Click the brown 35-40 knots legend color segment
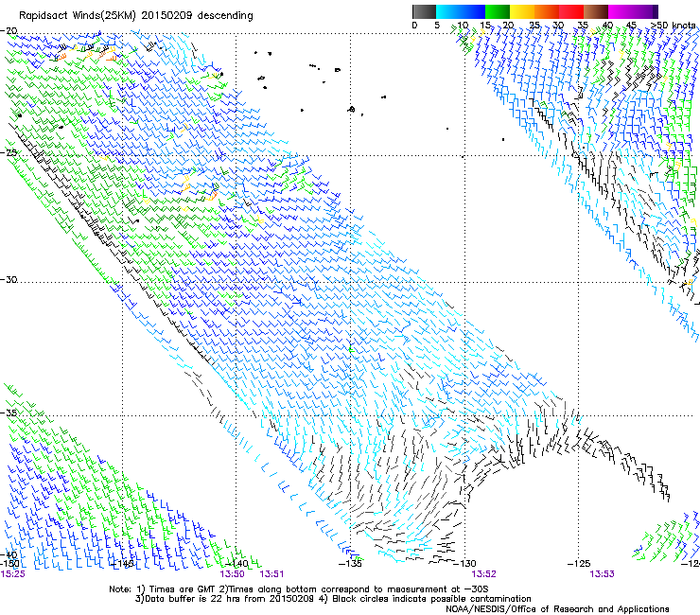 [x=596, y=11]
